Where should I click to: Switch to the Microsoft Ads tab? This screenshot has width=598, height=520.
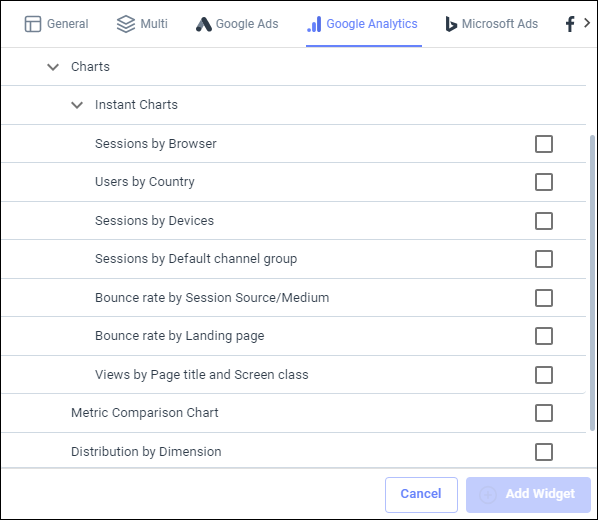tap(492, 24)
